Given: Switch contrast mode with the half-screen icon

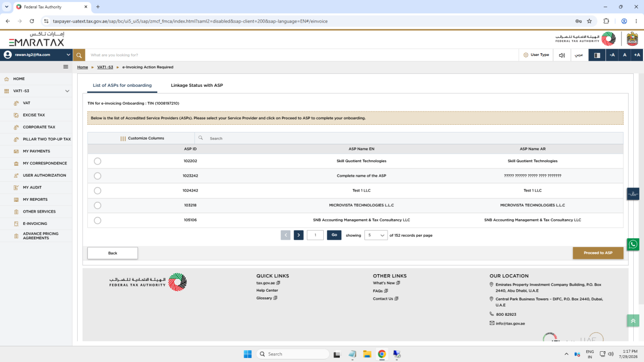Looking at the screenshot, I should pos(597,55).
